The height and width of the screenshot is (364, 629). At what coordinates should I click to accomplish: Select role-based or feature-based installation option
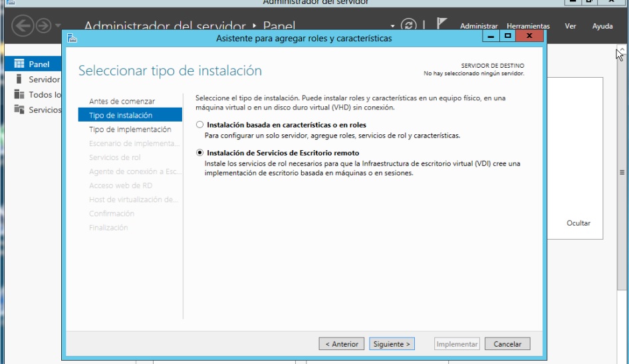click(200, 125)
